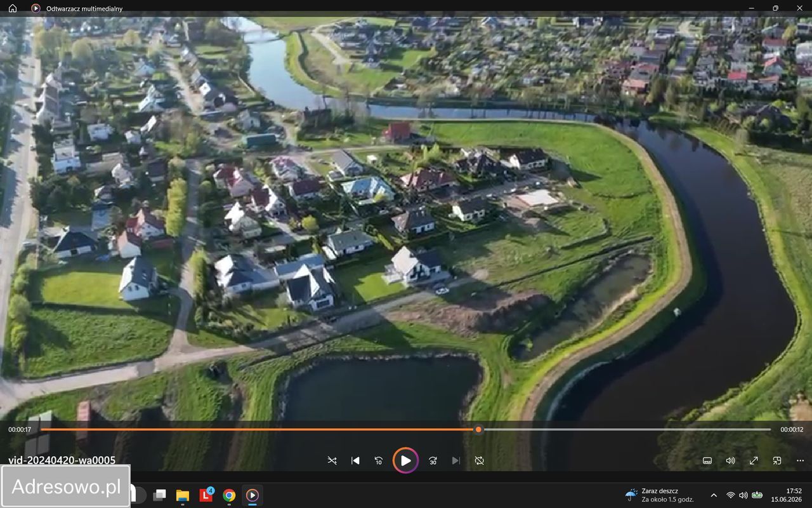Click elapsed time 00:00:17

click(x=20, y=429)
